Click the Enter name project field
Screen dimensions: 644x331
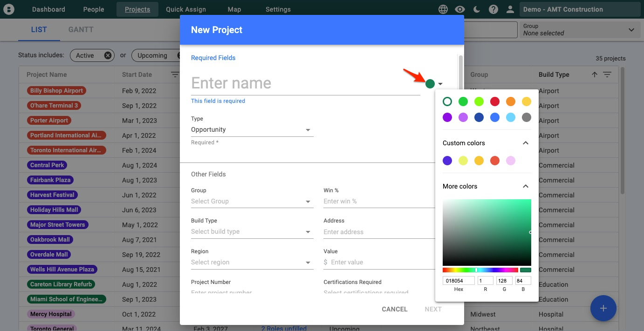click(306, 83)
